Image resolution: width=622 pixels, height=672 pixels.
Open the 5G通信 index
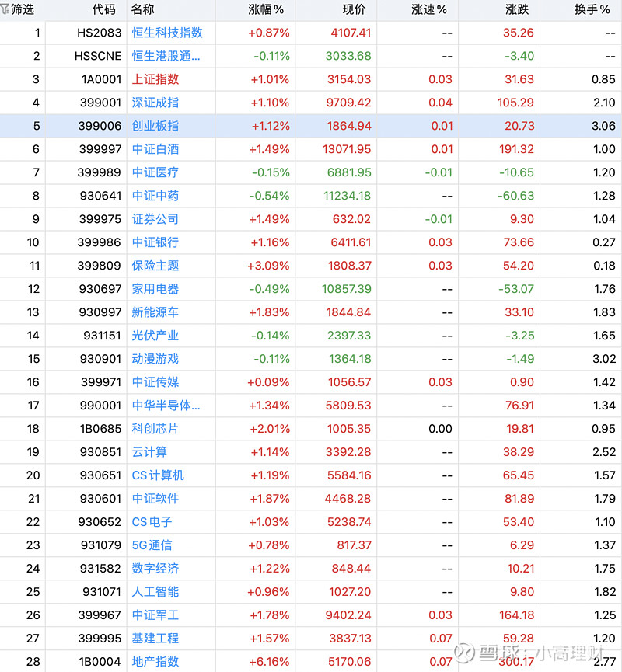152,545
